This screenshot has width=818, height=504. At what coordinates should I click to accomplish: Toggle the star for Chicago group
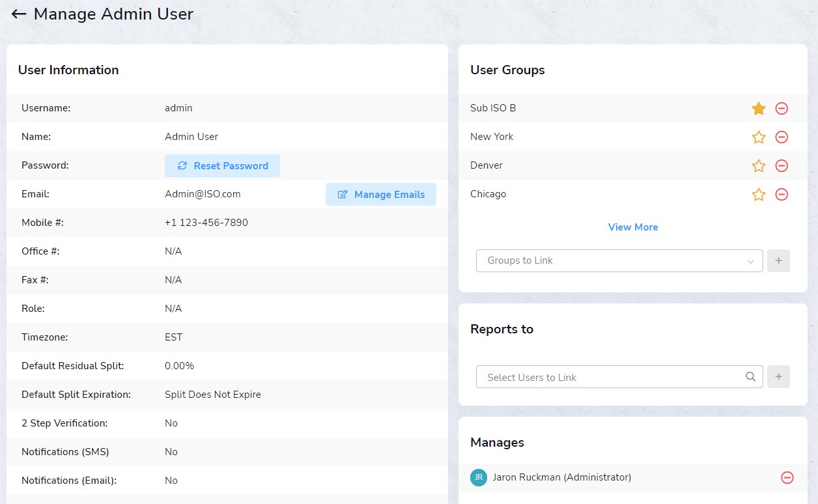[758, 195]
